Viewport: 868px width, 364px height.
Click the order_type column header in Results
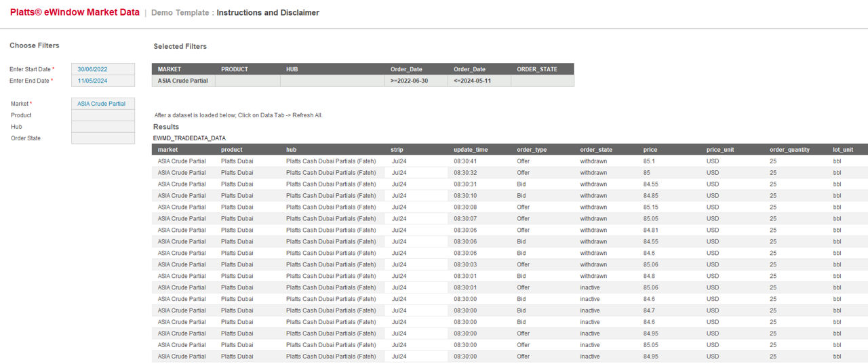coord(532,150)
